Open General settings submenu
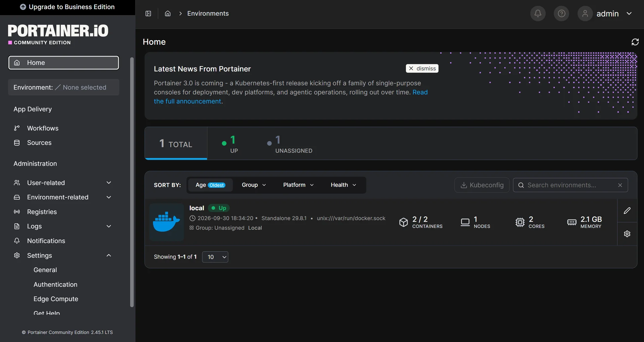 45,270
